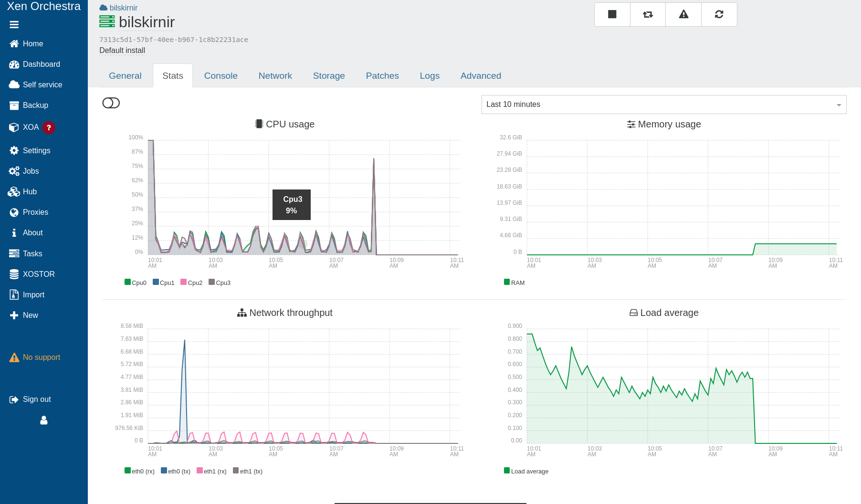This screenshot has width=861, height=504.
Task: Open the About page
Action: pyautogui.click(x=26, y=232)
